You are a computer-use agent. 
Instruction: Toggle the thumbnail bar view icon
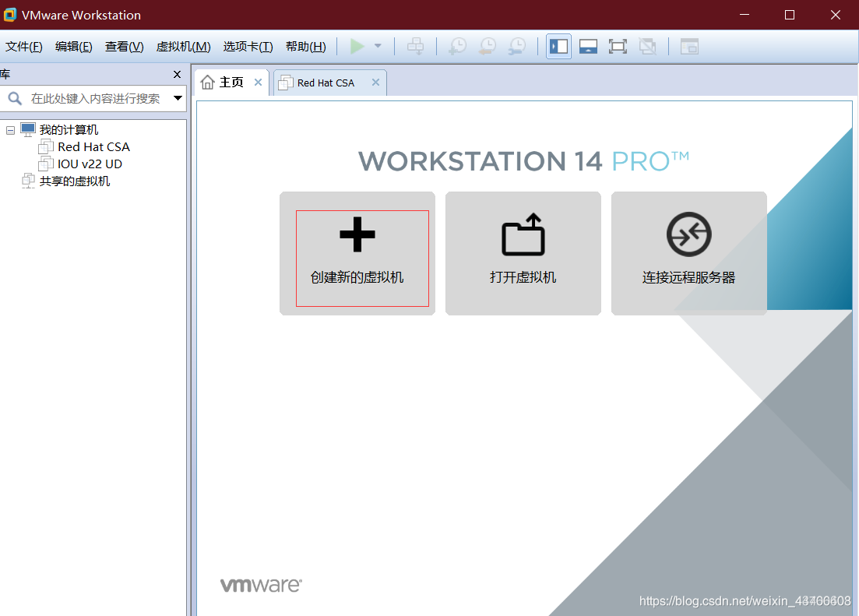[588, 47]
